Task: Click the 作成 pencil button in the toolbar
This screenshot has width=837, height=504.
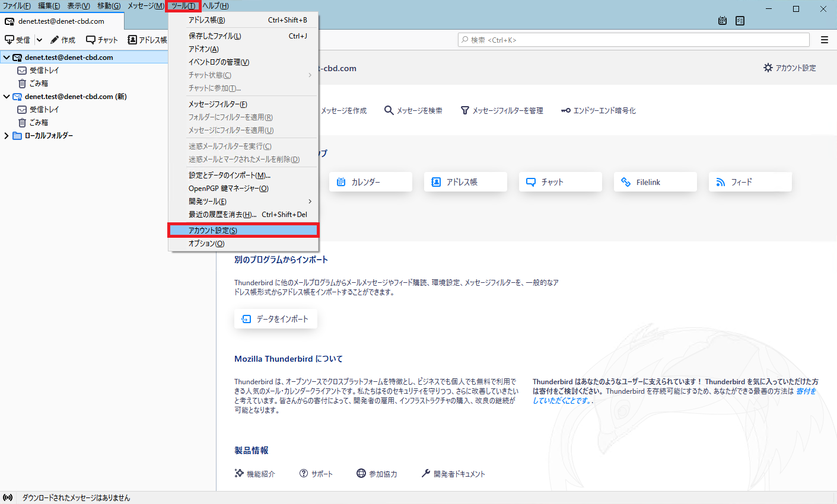Action: [x=63, y=40]
